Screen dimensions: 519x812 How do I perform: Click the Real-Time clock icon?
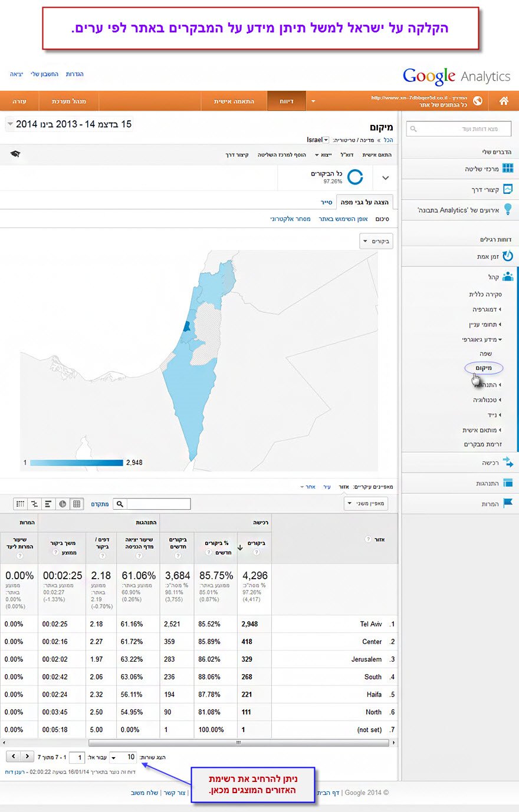pos(507,256)
